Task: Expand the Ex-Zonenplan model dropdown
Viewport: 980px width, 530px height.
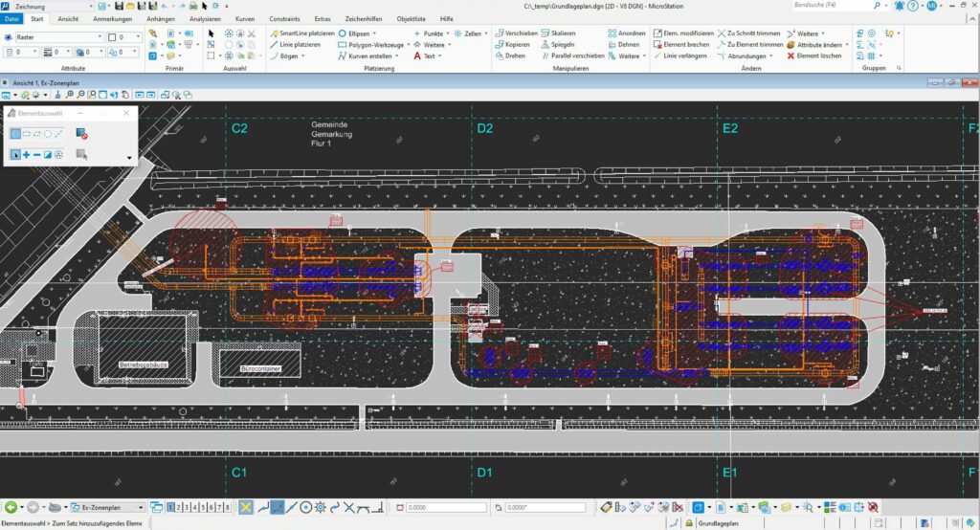Action: coord(142,507)
